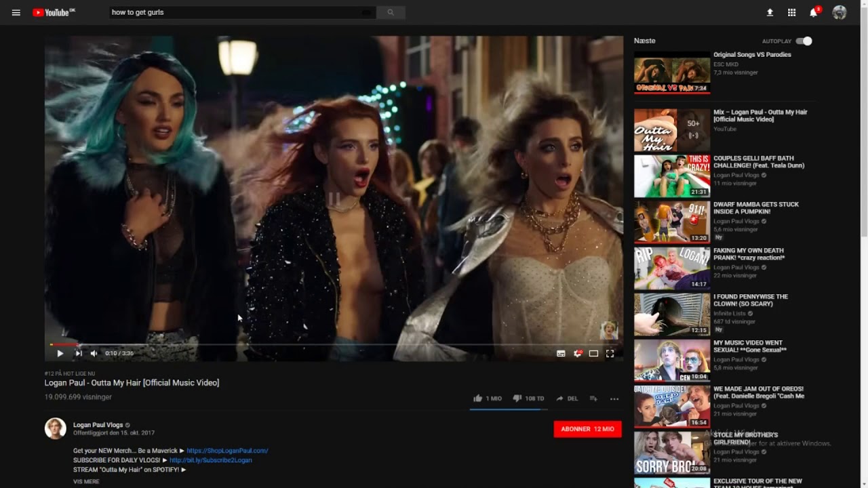Open the notifications bell
868x488 pixels.
click(x=814, y=12)
